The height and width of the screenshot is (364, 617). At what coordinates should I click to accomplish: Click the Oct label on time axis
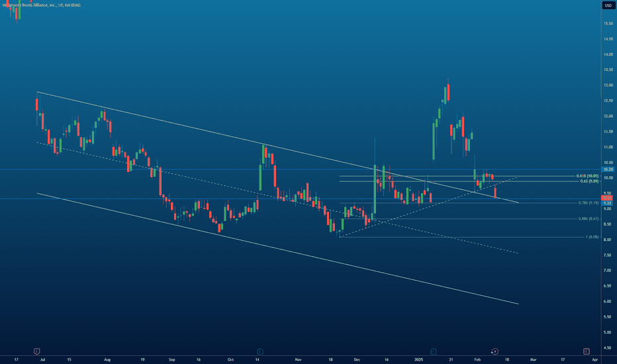230,359
